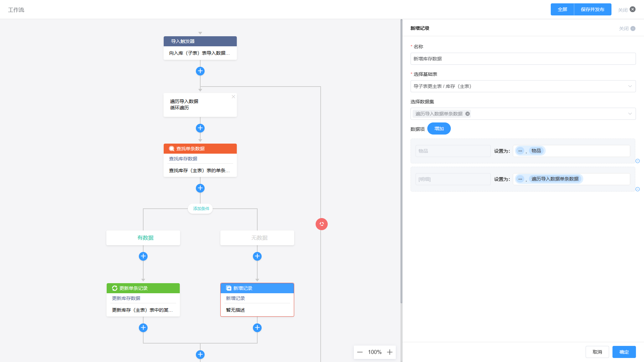This screenshot has width=644, height=362.
Task: Click the red loop-back icon on the loop line
Action: [322, 224]
